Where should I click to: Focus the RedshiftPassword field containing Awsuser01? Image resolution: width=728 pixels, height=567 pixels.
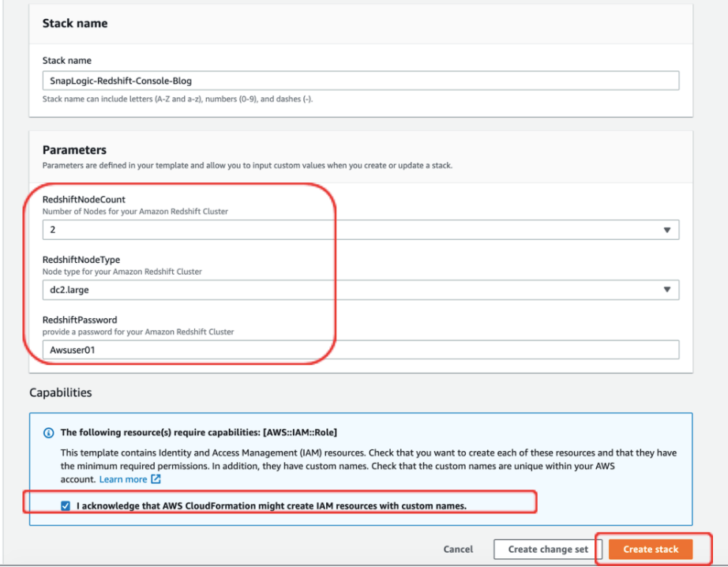coord(361,350)
